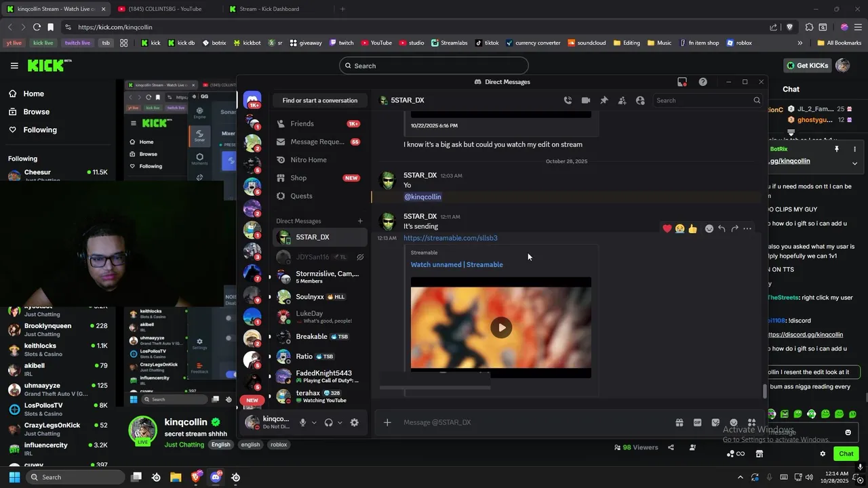
Task: Expand Windows system tray hidden icons
Action: [741, 477]
